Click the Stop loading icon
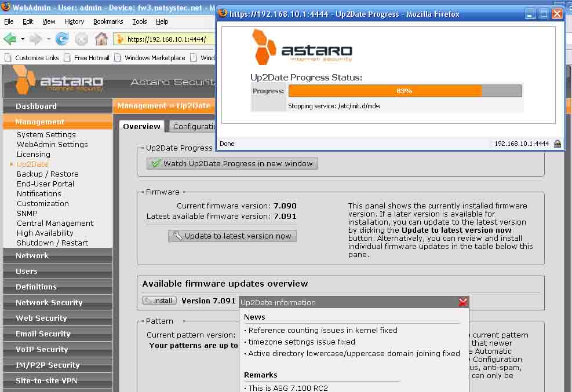The image size is (572, 392). pos(82,39)
